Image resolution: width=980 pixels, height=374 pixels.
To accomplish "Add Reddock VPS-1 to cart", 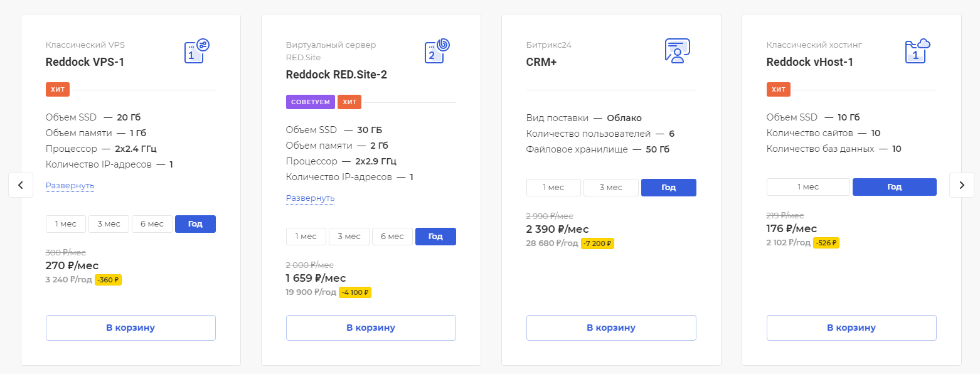I will coord(130,328).
